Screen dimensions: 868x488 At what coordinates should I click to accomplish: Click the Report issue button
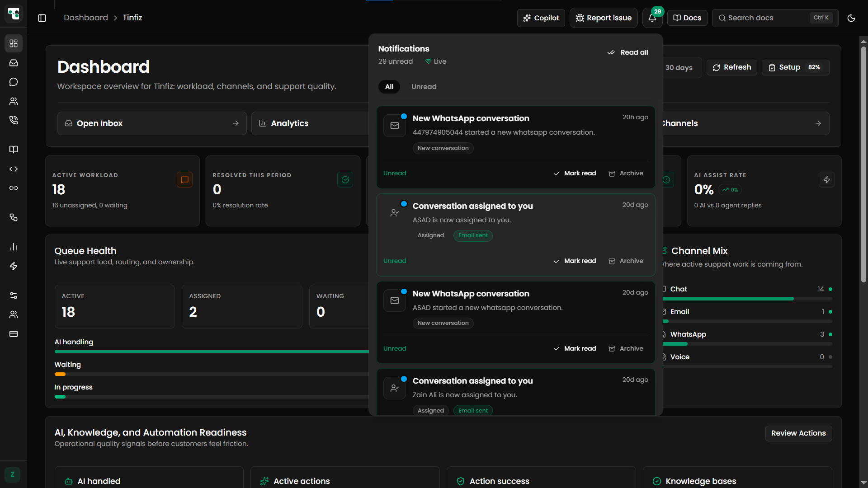[x=604, y=18]
